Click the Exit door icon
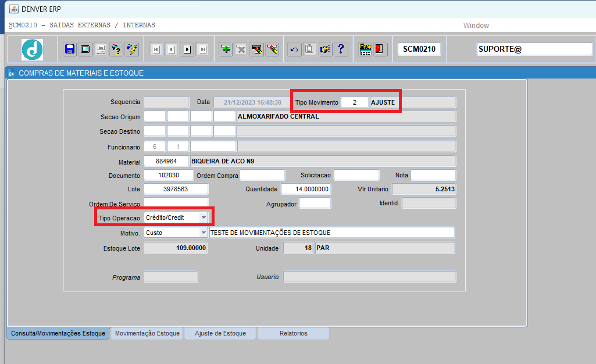Screen dimensions: 596x364 point(379,49)
